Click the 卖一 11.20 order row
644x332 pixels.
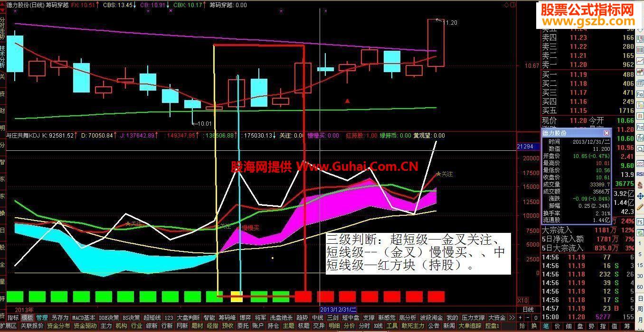click(588, 65)
